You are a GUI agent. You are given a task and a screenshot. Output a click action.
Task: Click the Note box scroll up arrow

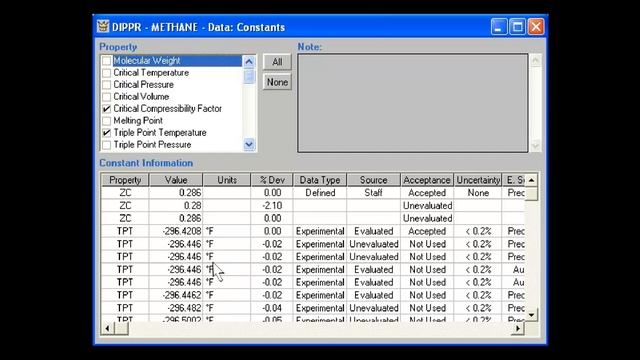[536, 61]
